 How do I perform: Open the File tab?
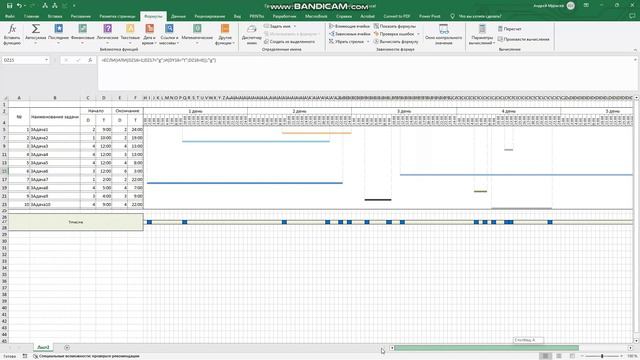[10, 16]
